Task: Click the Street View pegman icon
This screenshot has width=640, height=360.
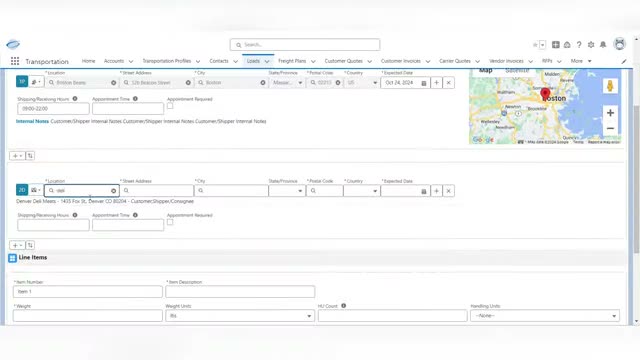Action: tap(610, 86)
